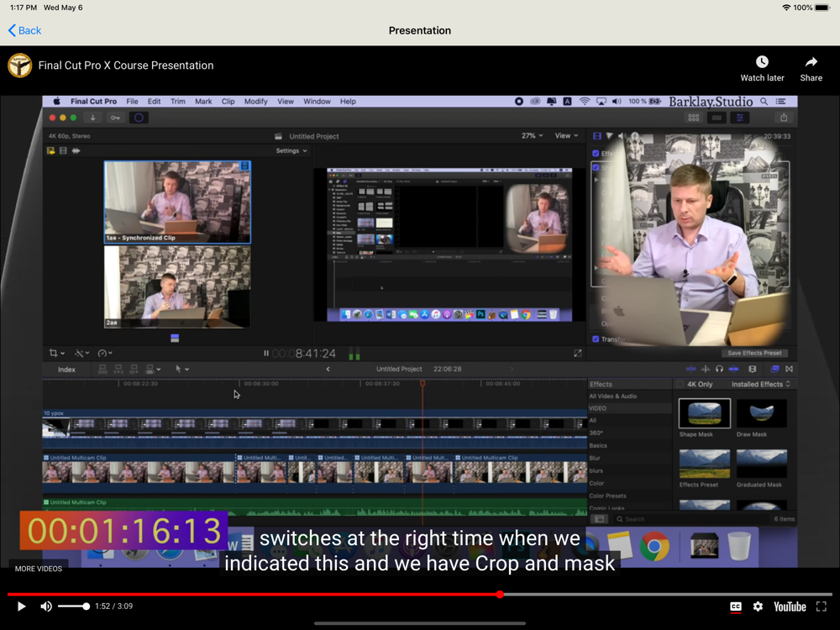Image resolution: width=840 pixels, height=630 pixels.
Task: Open the angle viewer Settings dropdown
Action: 291,151
